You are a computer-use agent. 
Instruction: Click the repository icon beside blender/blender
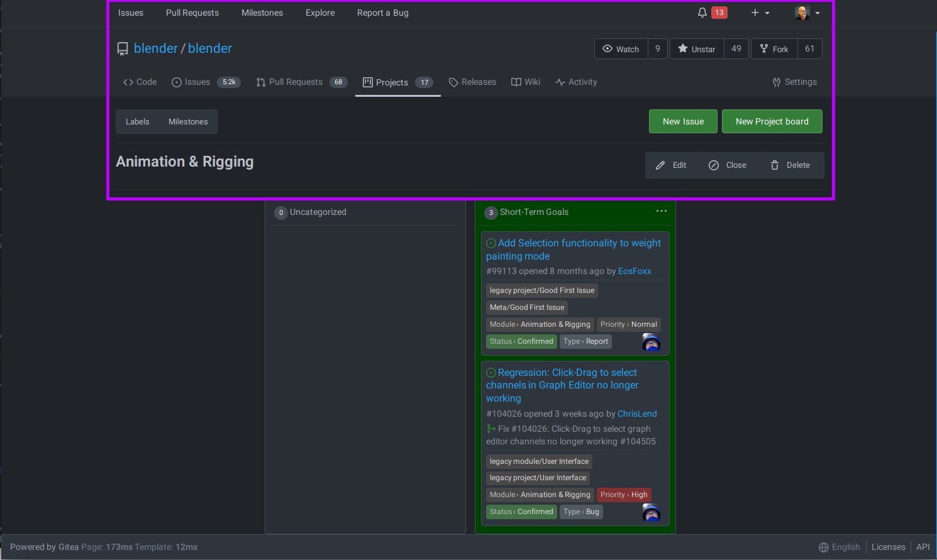[x=123, y=49]
